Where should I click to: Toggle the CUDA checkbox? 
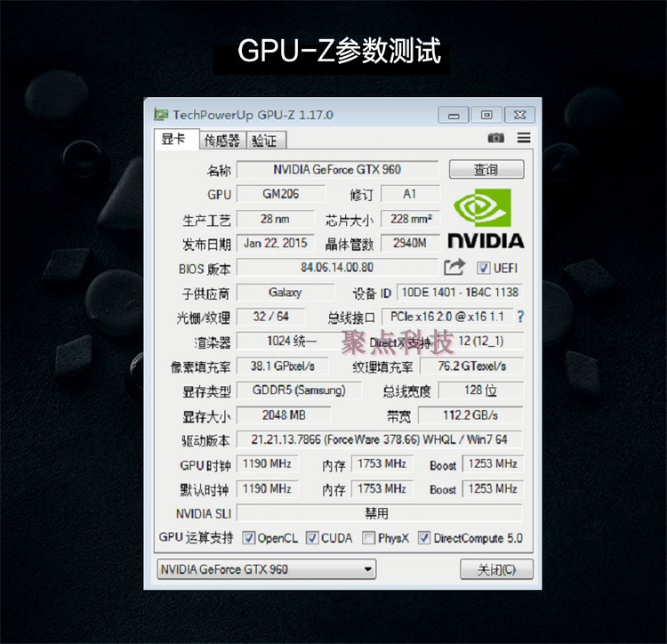[312, 538]
